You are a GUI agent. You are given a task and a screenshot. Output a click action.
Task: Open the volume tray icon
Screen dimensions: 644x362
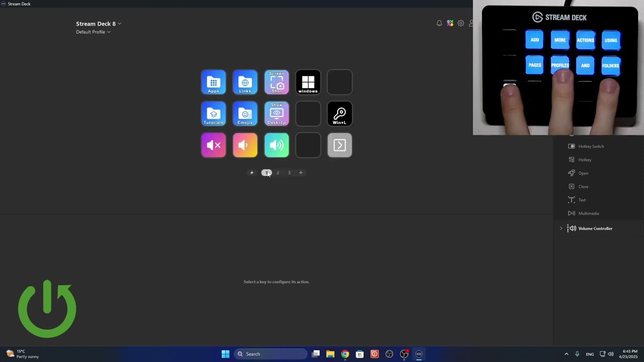pos(611,354)
